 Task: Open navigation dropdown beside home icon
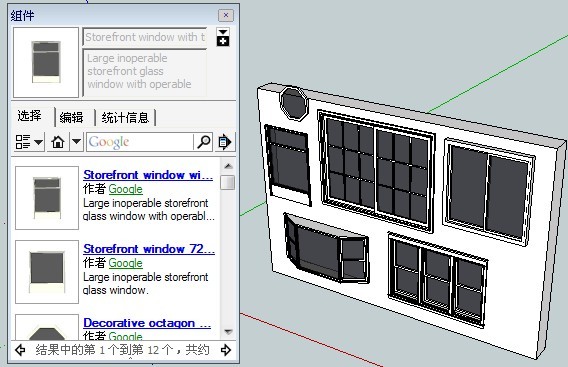click(76, 142)
